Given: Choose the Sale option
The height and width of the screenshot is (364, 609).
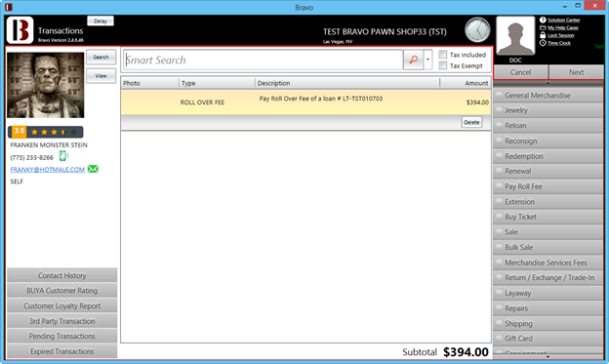Looking at the screenshot, I should pos(548,232).
